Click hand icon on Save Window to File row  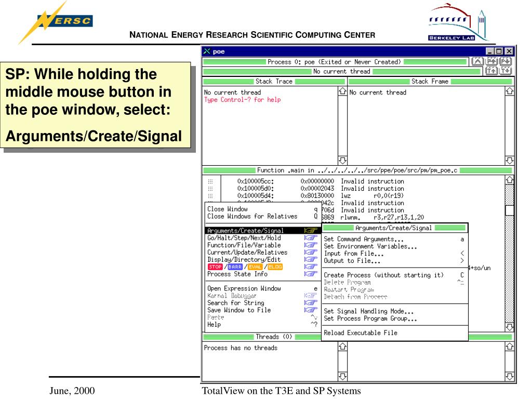click(311, 310)
